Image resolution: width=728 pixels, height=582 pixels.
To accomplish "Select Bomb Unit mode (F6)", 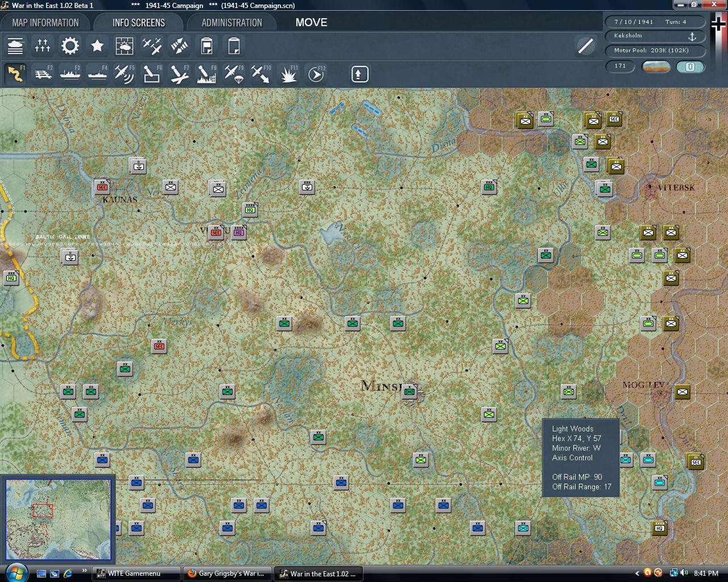I will (x=152, y=74).
